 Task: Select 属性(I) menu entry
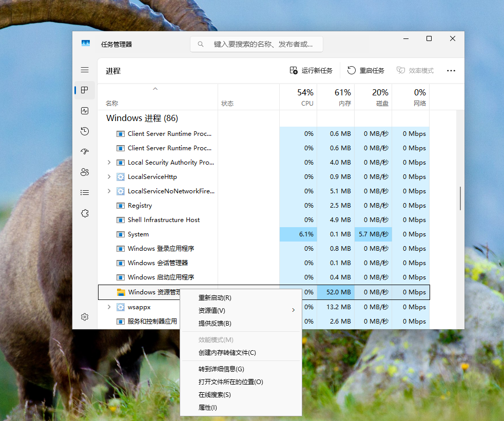[x=241, y=408]
